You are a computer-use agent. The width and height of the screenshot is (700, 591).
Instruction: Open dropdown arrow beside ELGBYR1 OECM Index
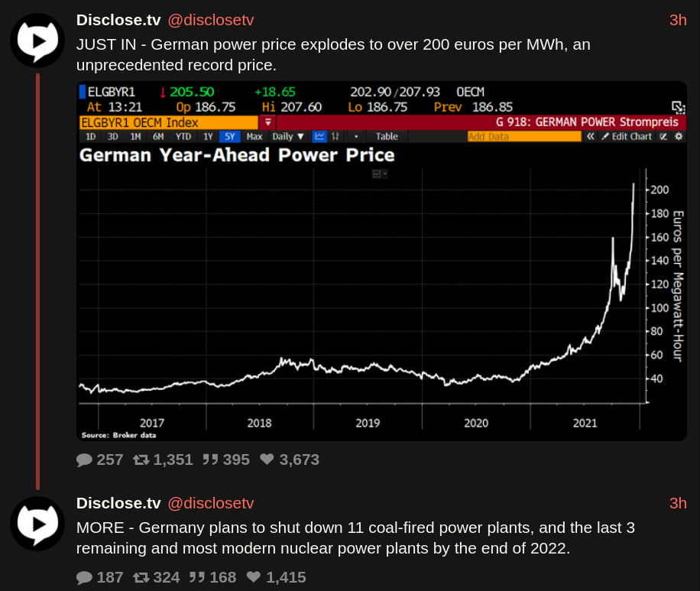[x=268, y=122]
